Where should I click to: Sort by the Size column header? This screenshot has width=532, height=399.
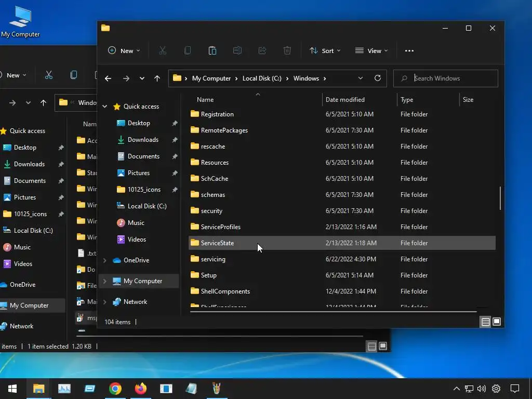[468, 99]
